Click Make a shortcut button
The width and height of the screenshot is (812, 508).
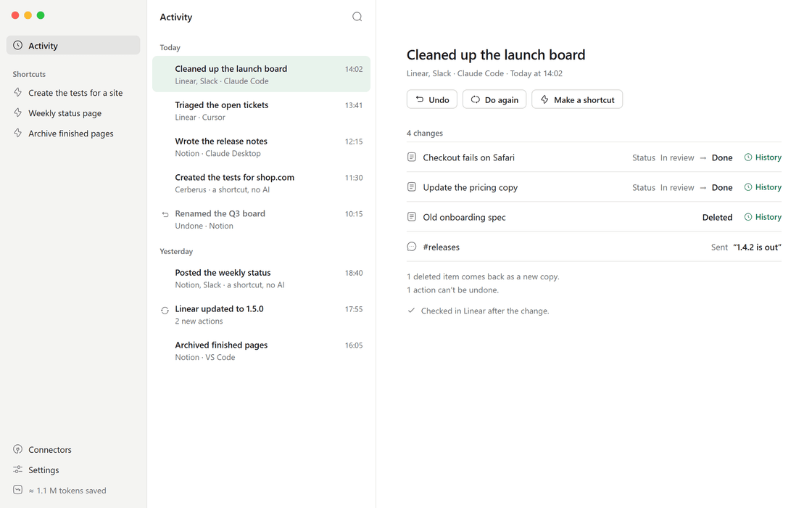pyautogui.click(x=577, y=99)
